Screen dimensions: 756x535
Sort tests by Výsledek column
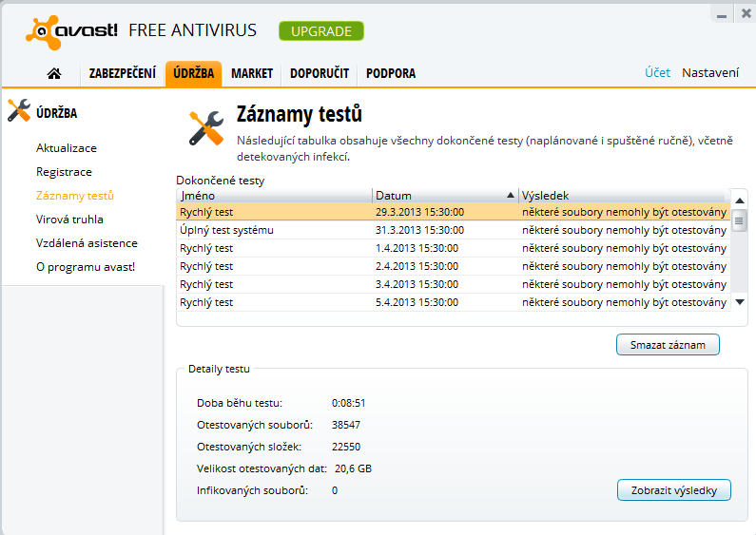[623, 196]
